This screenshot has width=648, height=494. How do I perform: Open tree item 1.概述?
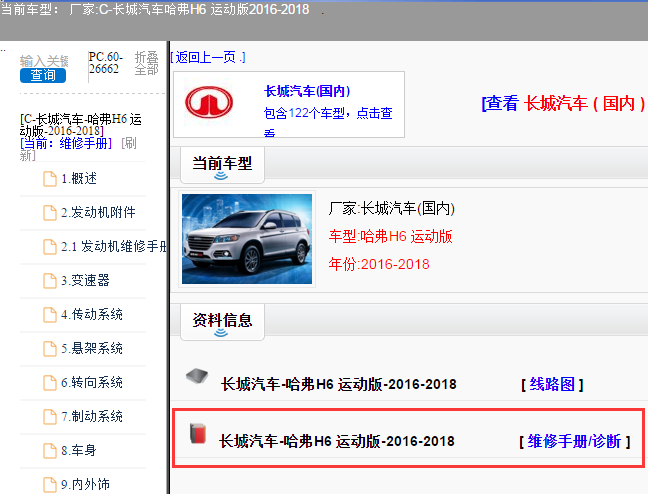(x=79, y=179)
